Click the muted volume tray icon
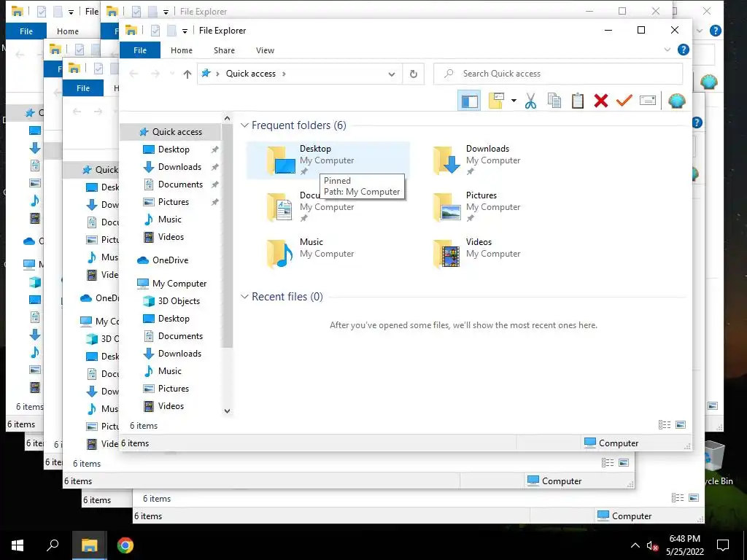 coord(652,545)
